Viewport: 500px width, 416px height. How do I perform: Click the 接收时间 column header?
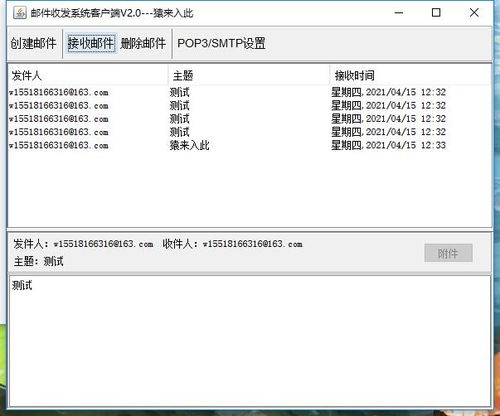click(x=410, y=76)
